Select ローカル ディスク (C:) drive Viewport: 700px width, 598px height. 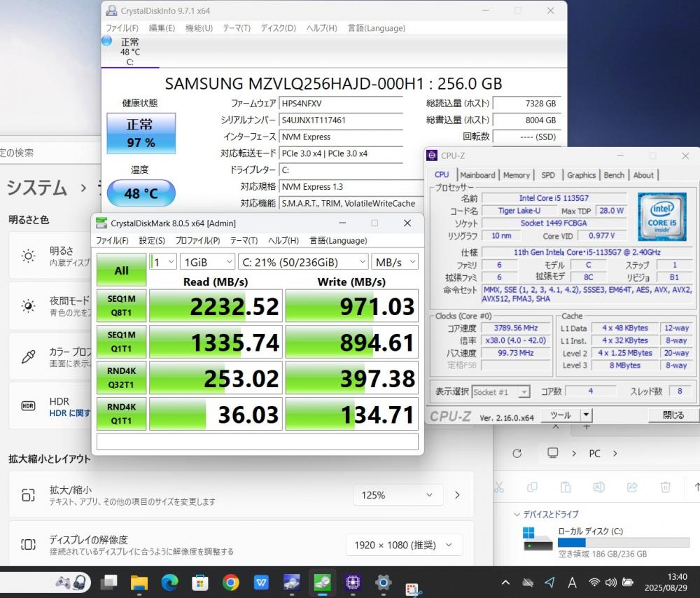coord(606,542)
